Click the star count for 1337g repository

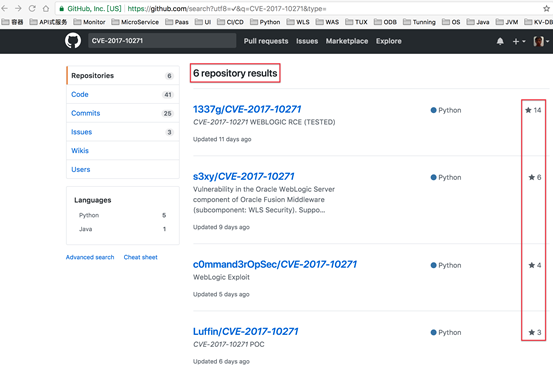[x=533, y=110]
